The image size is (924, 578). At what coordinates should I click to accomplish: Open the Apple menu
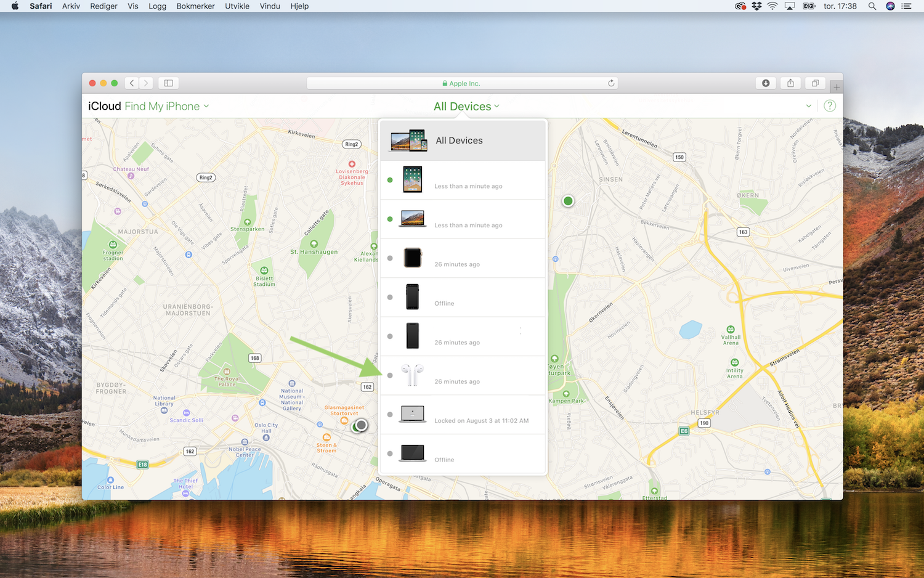click(15, 6)
